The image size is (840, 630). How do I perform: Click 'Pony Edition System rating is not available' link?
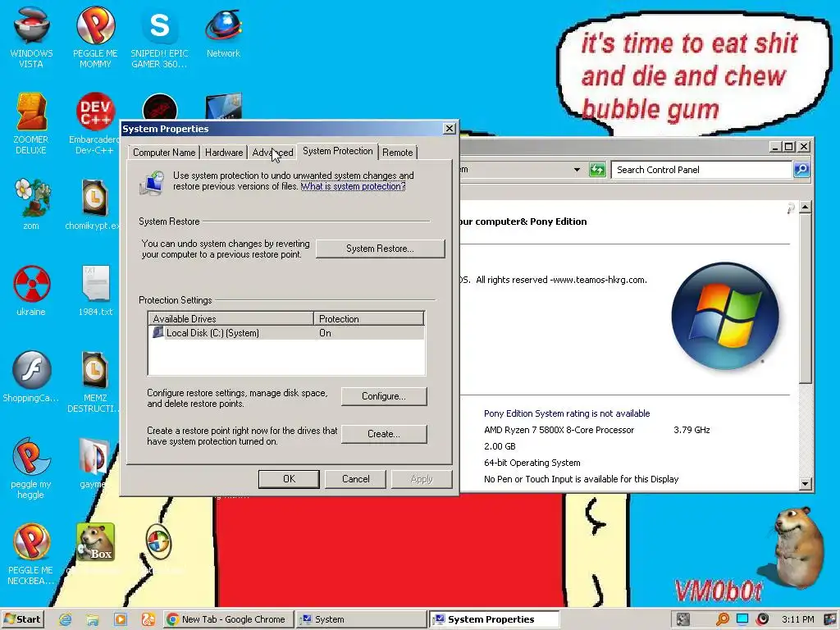tap(567, 413)
